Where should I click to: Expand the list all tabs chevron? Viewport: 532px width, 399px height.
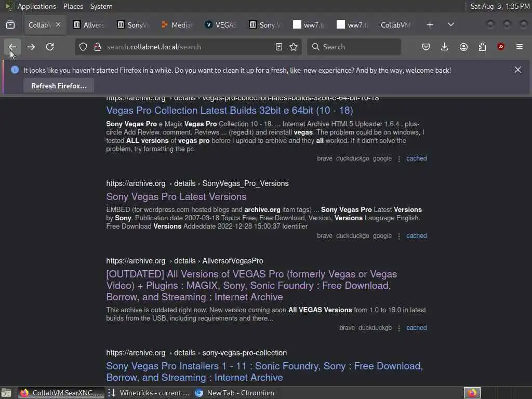[451, 25]
